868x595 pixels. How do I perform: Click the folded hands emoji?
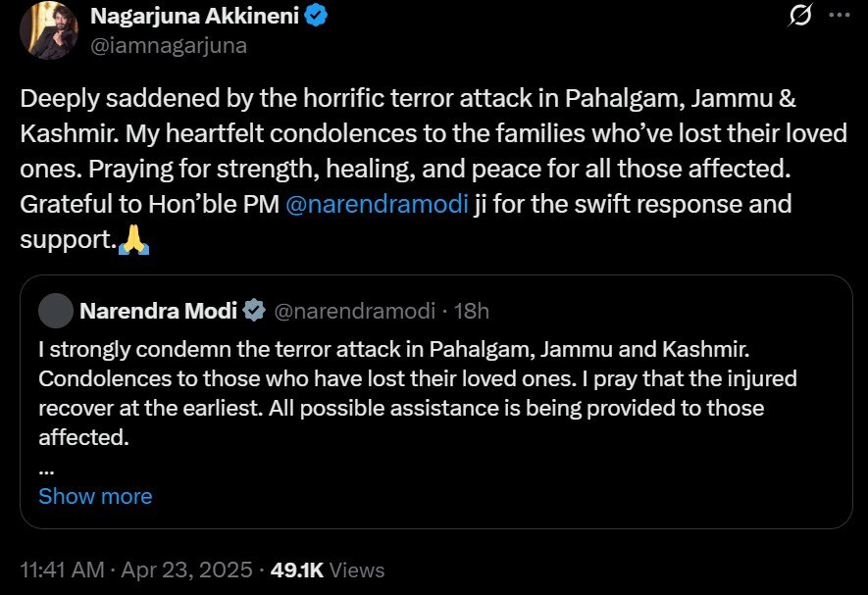click(x=131, y=240)
